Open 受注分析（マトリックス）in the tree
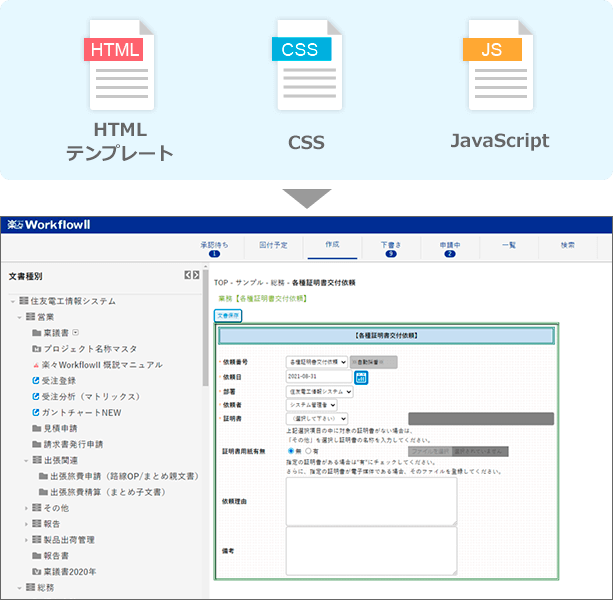This screenshot has width=613, height=600. pos(91,397)
